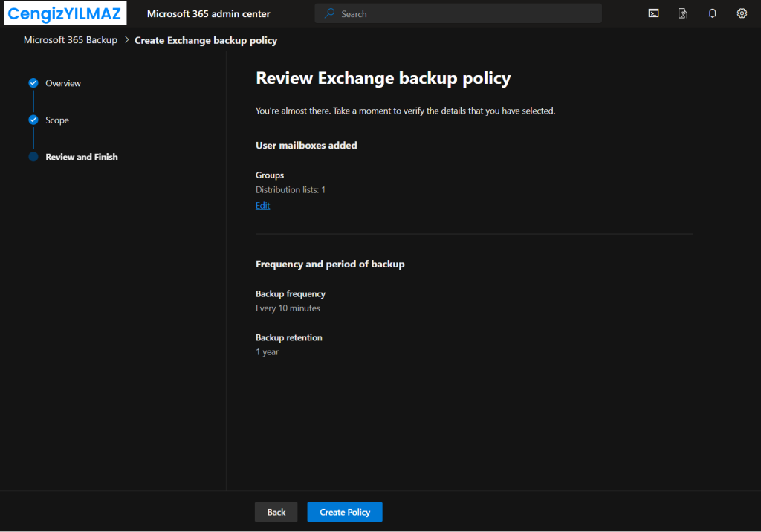Click the Microsoft 365 admin center title
761x532 pixels.
click(209, 14)
